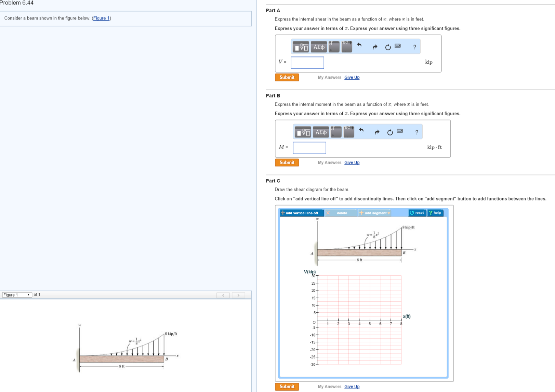This screenshot has width=555, height=392.
Task: Submit the Part A answer
Action: tap(287, 77)
